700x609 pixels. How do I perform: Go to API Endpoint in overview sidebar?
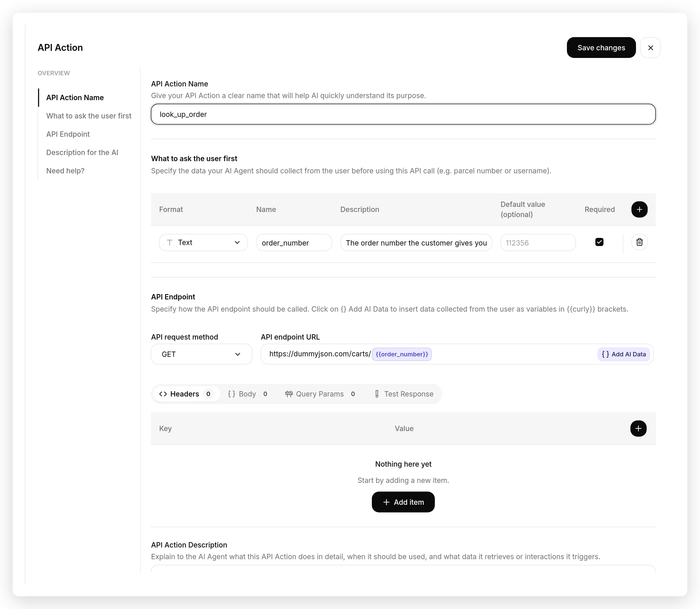pyautogui.click(x=68, y=134)
